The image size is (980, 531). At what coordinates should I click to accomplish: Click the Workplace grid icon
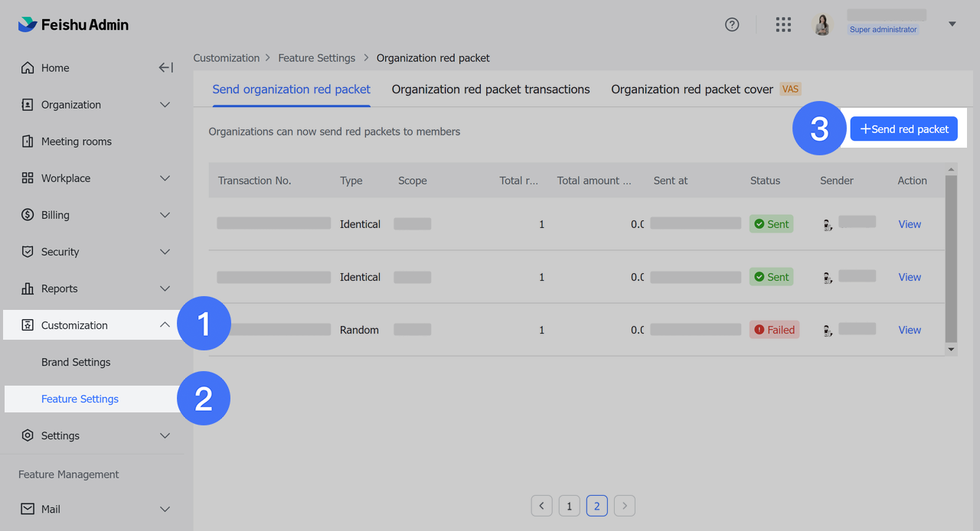pyautogui.click(x=28, y=178)
